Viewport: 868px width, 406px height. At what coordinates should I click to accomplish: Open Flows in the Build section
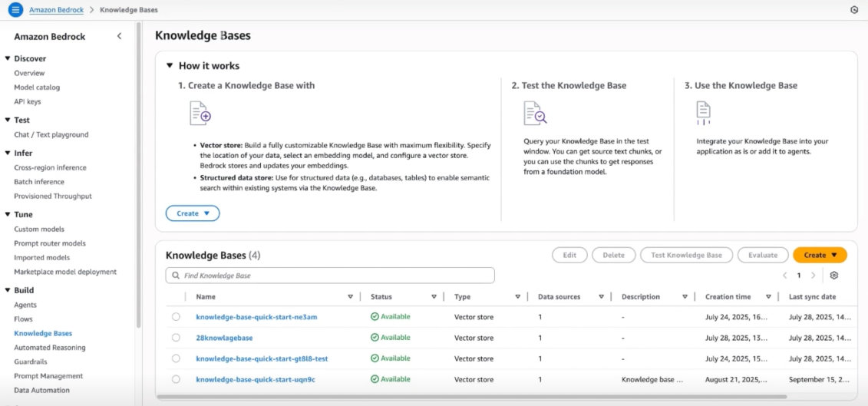pyautogui.click(x=23, y=319)
